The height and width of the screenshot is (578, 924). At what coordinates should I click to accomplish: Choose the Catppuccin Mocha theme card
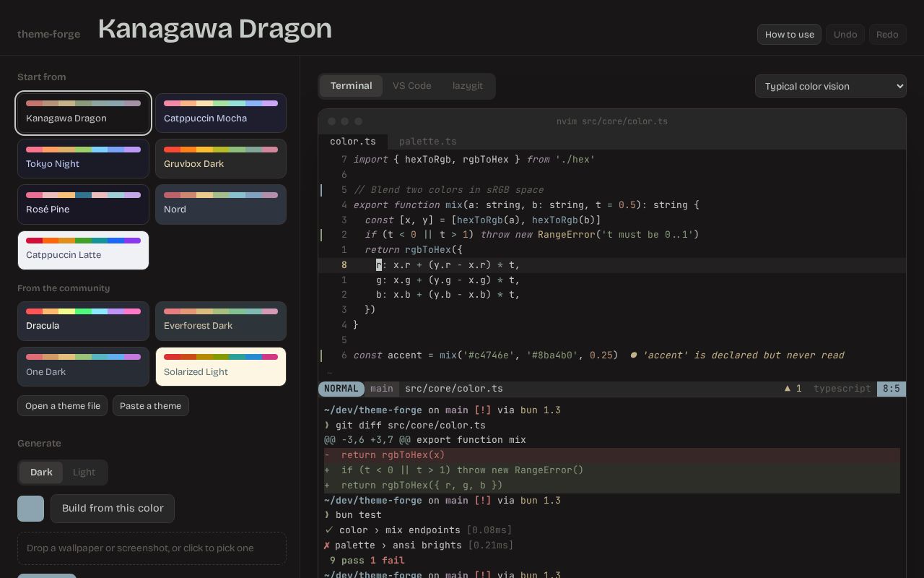[x=221, y=113]
